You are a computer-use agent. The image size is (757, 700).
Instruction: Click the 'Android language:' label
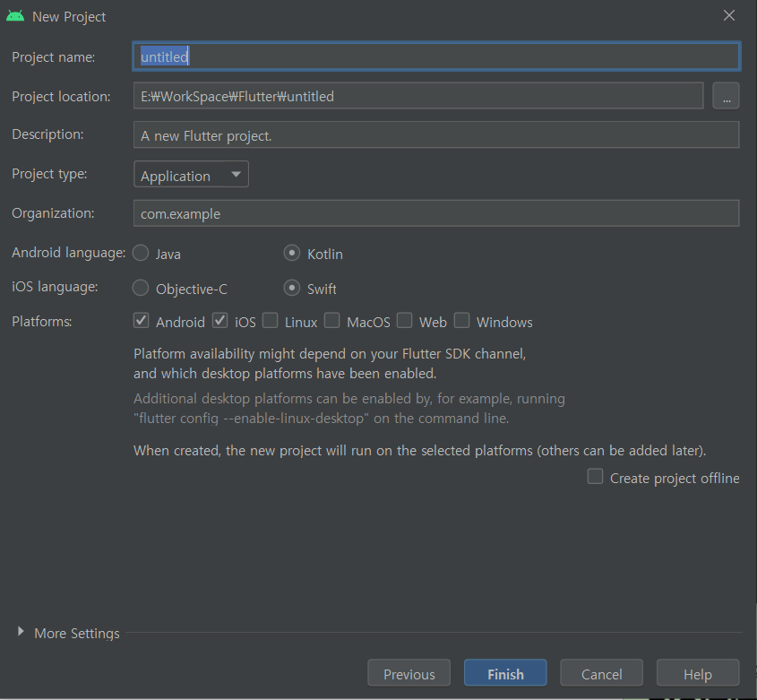(x=69, y=253)
